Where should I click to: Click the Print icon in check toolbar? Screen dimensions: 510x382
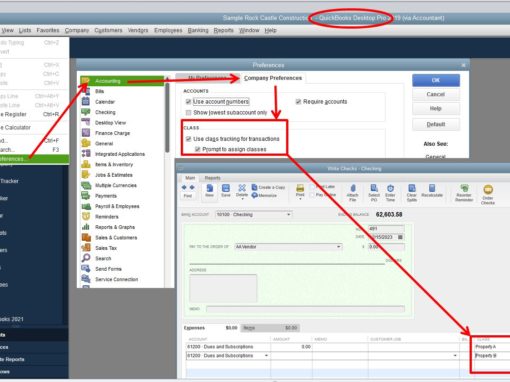(300, 191)
